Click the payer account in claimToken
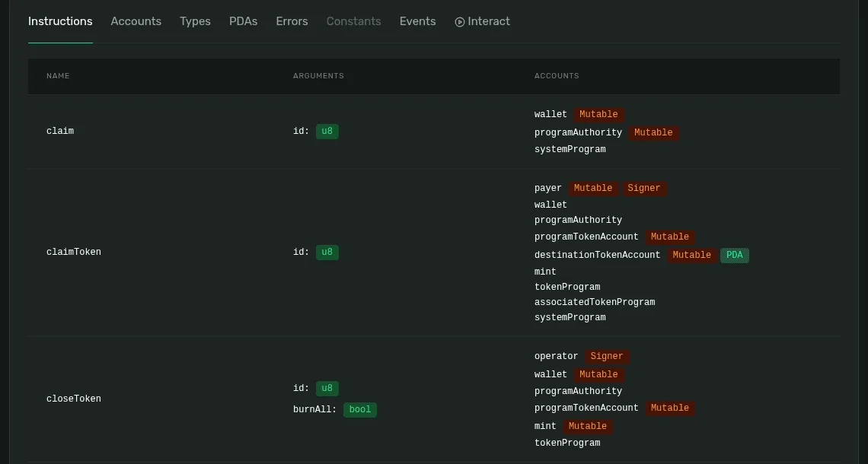Screen dimensions: 868x464 tap(548, 188)
